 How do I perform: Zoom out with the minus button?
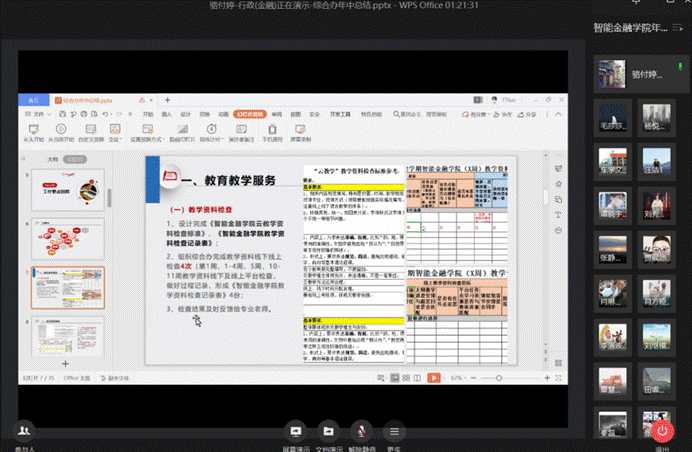coord(474,378)
